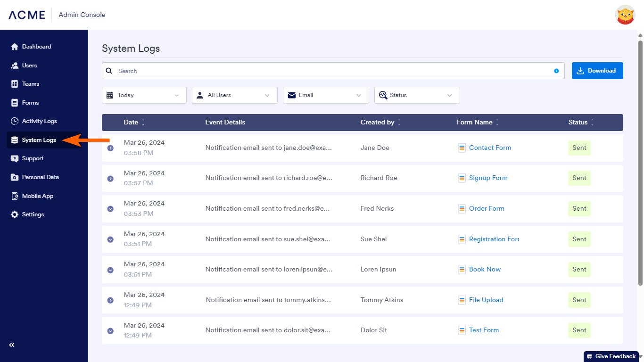Go to Settings in the sidebar
This screenshot has height=362, width=644.
click(33, 214)
